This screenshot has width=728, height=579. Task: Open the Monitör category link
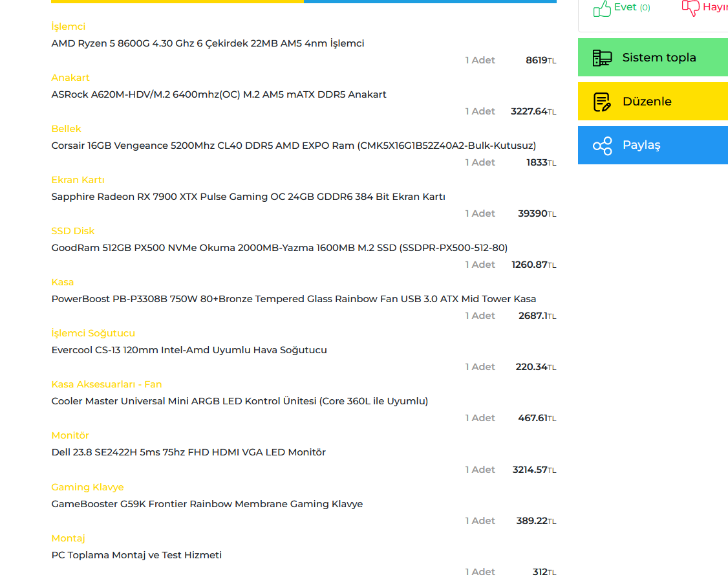[x=70, y=435]
